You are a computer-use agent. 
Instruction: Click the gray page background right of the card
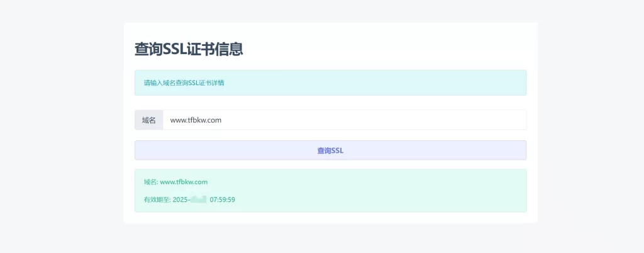(x=590, y=126)
